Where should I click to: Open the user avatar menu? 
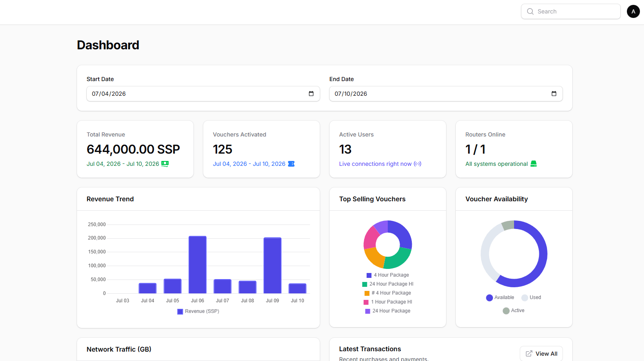click(633, 11)
